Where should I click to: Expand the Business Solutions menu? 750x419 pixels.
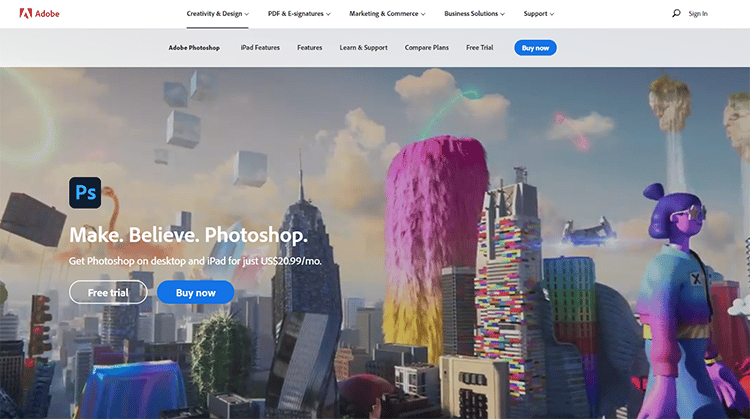pyautogui.click(x=474, y=14)
